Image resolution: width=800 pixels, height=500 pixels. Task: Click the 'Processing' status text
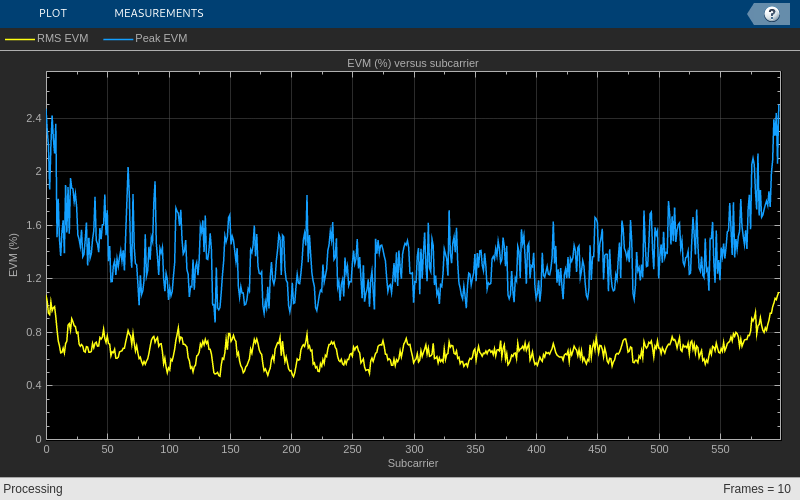pyautogui.click(x=33, y=489)
